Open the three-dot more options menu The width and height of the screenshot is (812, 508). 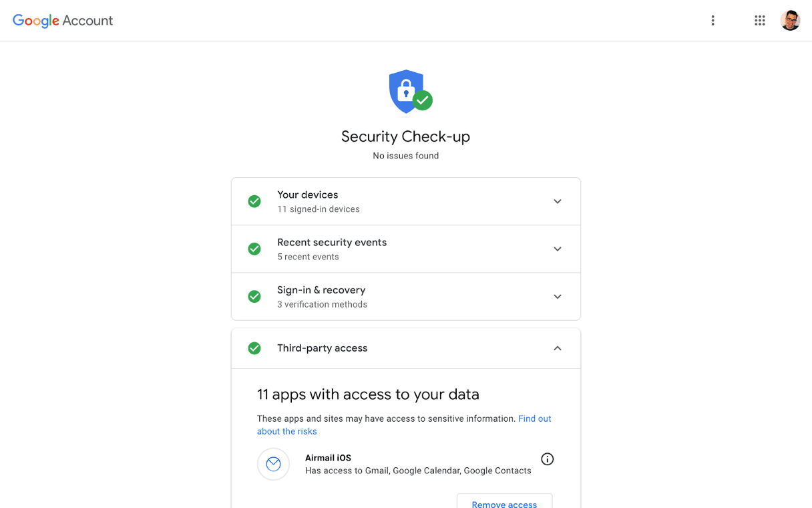(x=713, y=21)
